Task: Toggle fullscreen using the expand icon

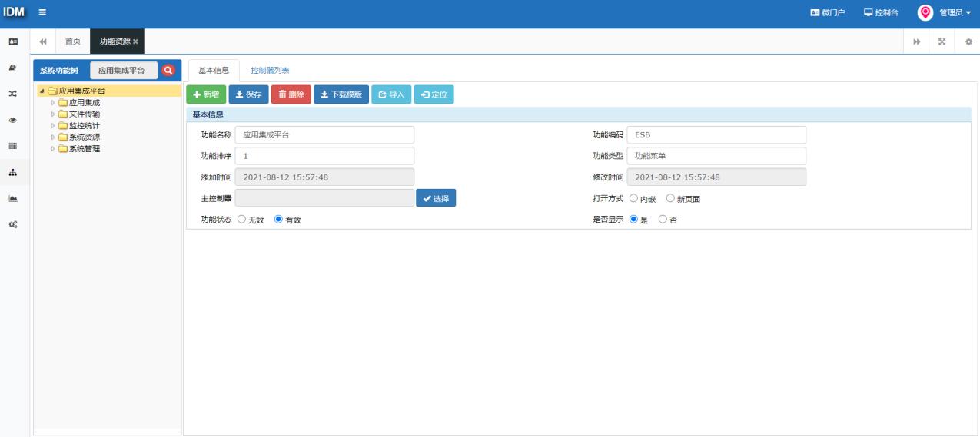Action: pyautogui.click(x=942, y=41)
